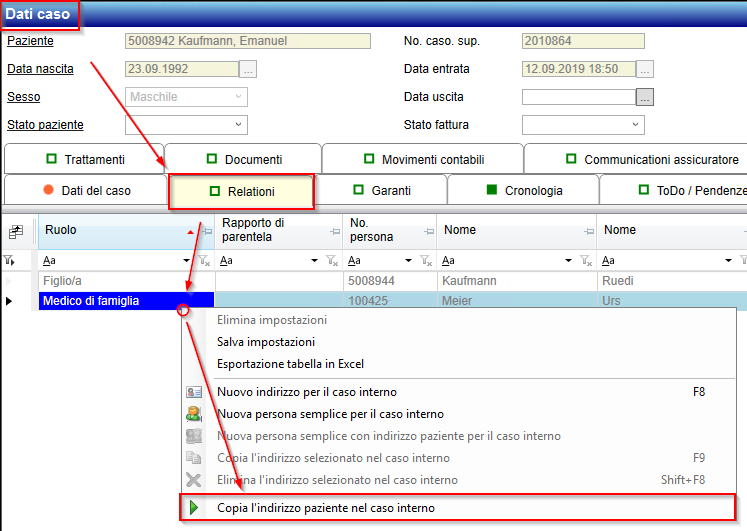The width and height of the screenshot is (747, 531).
Task: Choose Salva impostazioni in context menu
Action: pyautogui.click(x=458, y=342)
